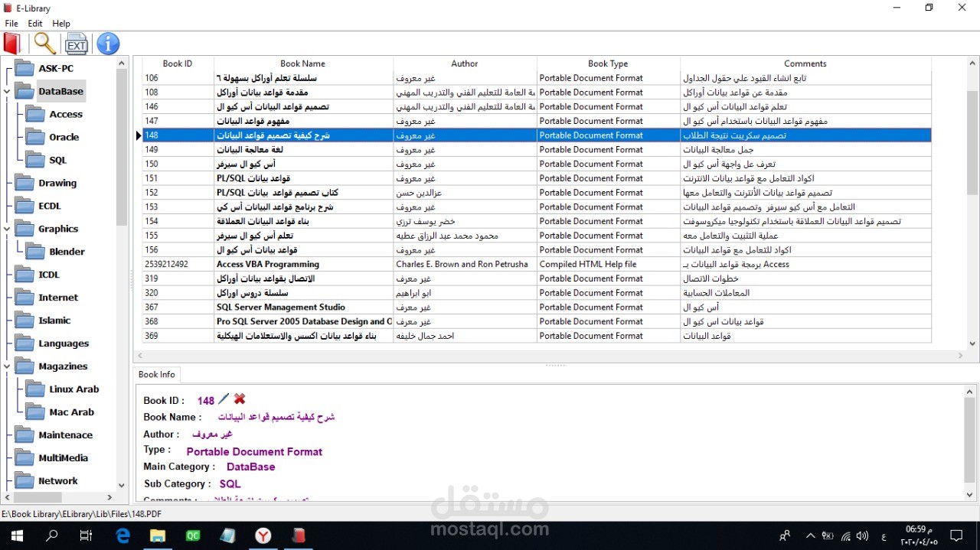980x550 pixels.
Task: Collapse the Magazines tree node
Action: (7, 366)
